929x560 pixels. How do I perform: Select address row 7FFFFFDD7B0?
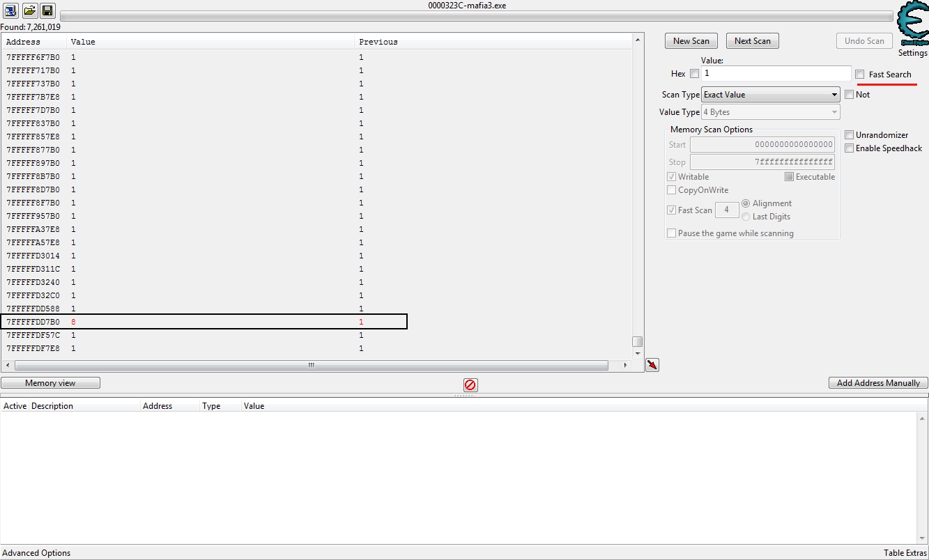(33, 322)
